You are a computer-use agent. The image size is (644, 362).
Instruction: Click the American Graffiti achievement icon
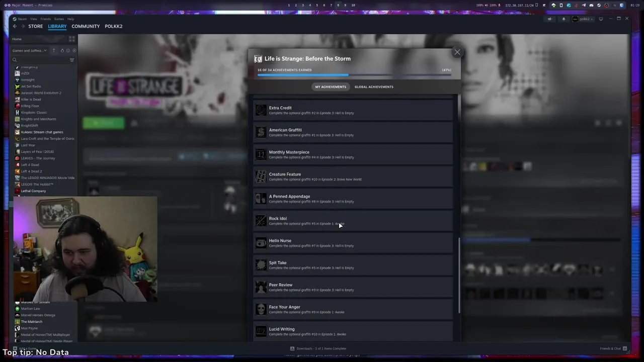coord(261,132)
